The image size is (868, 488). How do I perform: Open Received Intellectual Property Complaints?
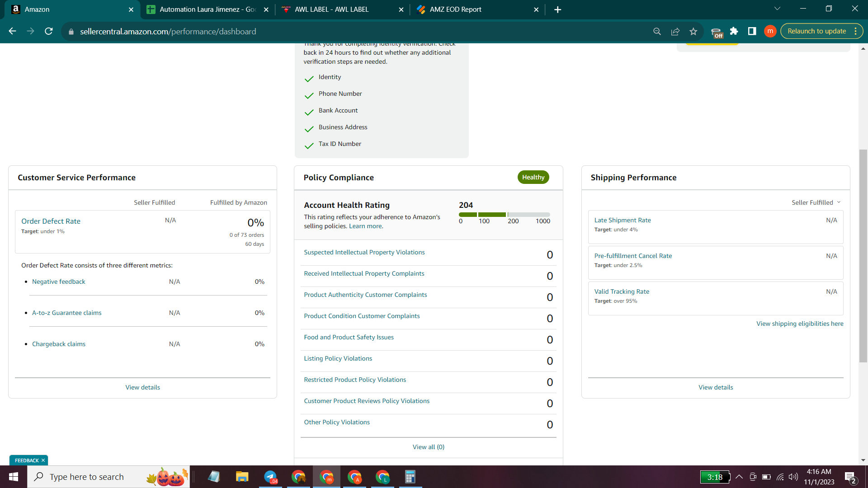click(364, 273)
